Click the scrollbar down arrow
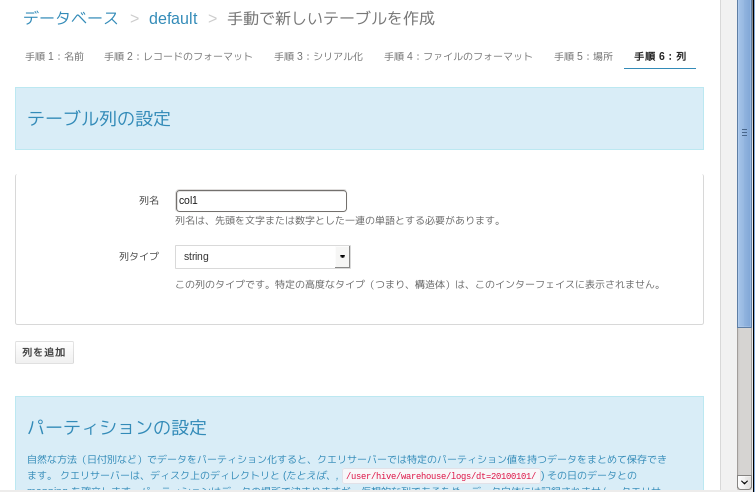Viewport: 755px width, 492px height. point(744,482)
